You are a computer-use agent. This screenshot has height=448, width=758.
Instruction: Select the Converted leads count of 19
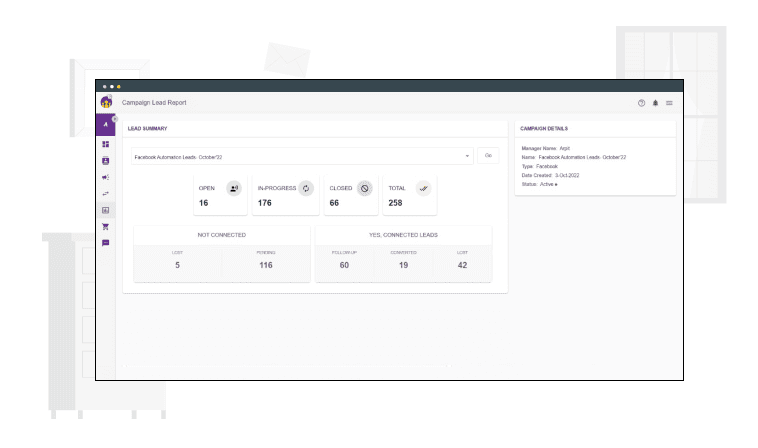[403, 264]
